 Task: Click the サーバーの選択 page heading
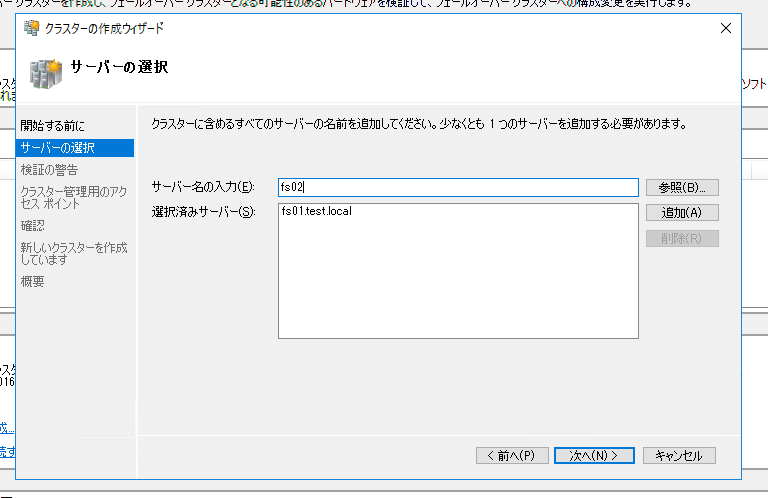(x=119, y=67)
